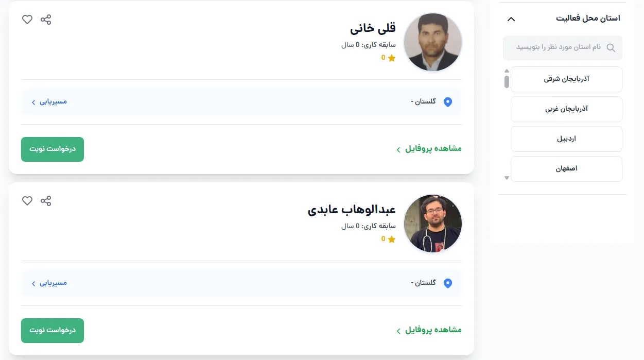Collapse the استان محل فعالیت filter section
The width and height of the screenshot is (644, 360).
coord(511,19)
